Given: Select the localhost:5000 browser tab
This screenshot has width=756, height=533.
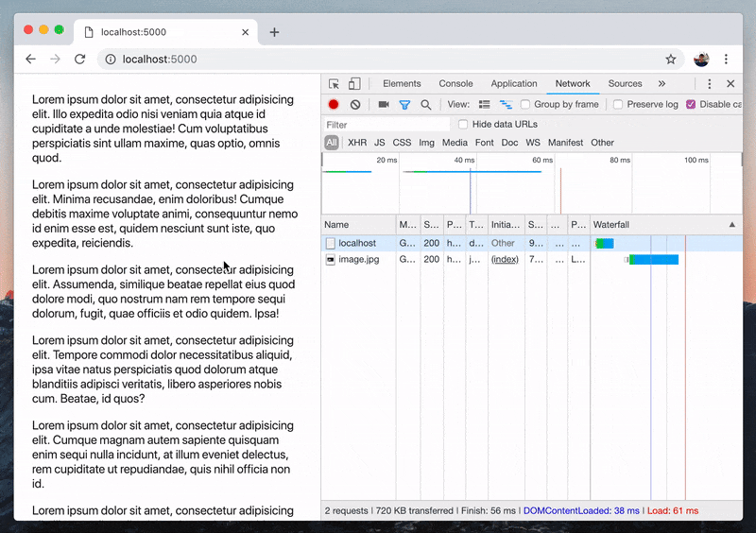Looking at the screenshot, I should [x=165, y=32].
